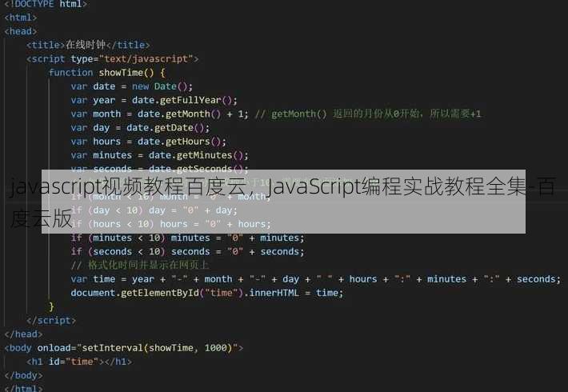This screenshot has height=392, width=568.
Task: Click the line var time = year
Action: [315, 279]
